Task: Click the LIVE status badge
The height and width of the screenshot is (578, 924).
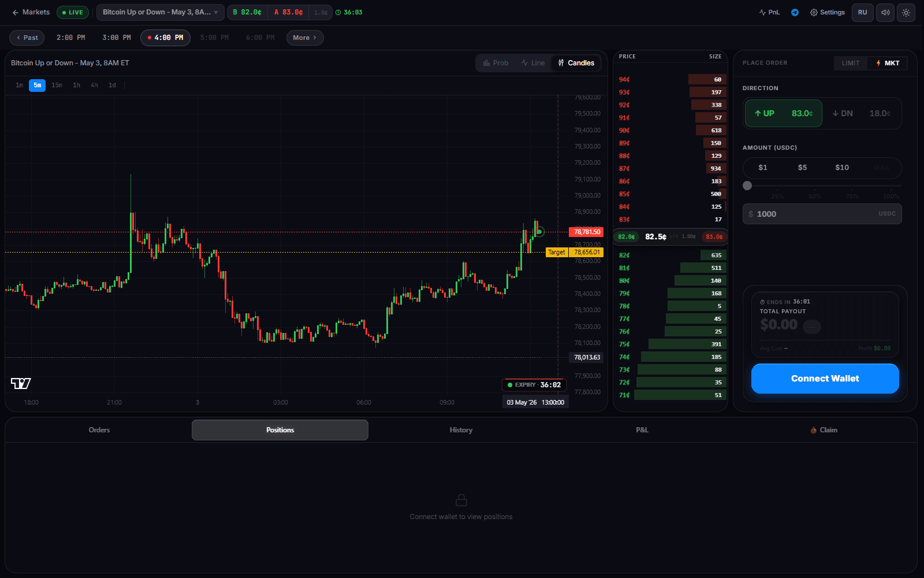Action: pyautogui.click(x=73, y=12)
